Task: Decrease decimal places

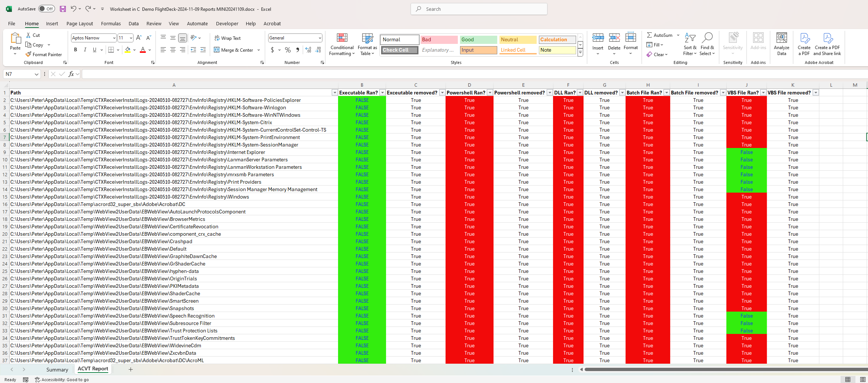Action: point(318,50)
